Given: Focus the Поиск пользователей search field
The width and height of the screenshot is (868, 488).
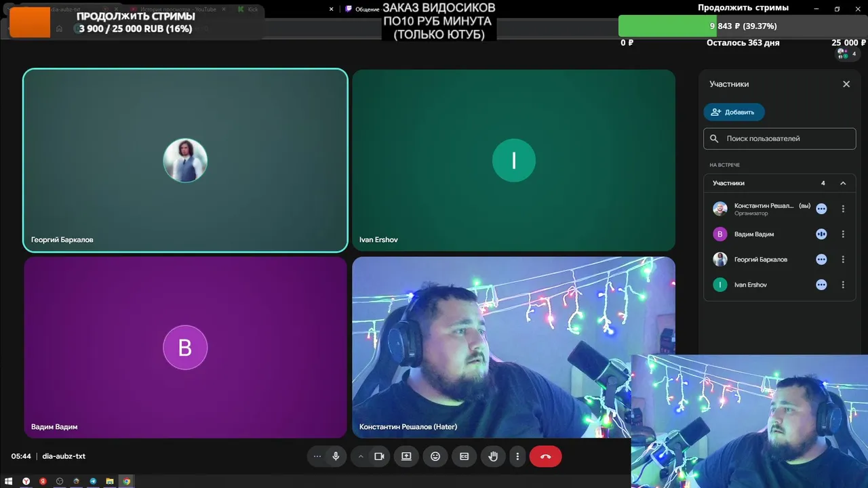Looking at the screenshot, I should [x=780, y=138].
